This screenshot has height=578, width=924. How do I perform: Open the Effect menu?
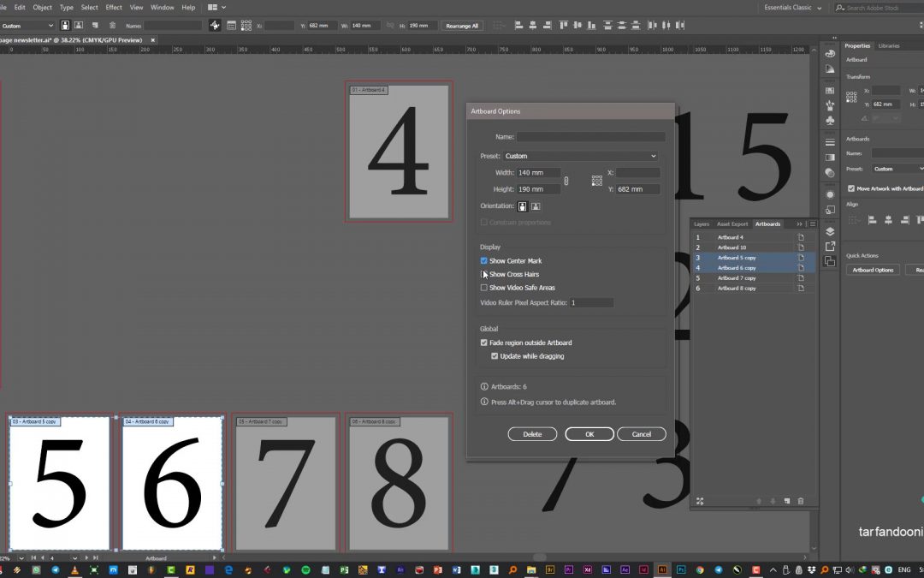click(114, 8)
